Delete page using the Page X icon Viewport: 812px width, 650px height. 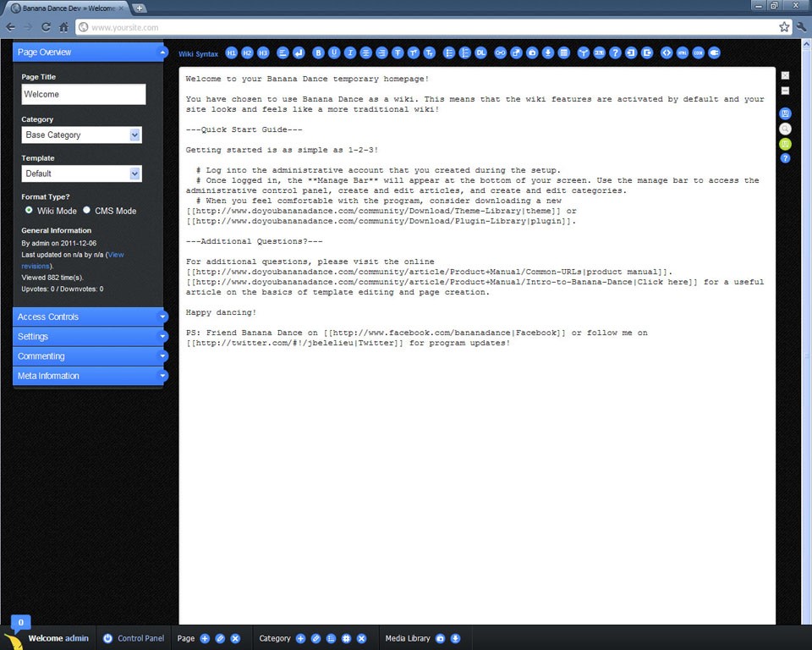click(235, 639)
